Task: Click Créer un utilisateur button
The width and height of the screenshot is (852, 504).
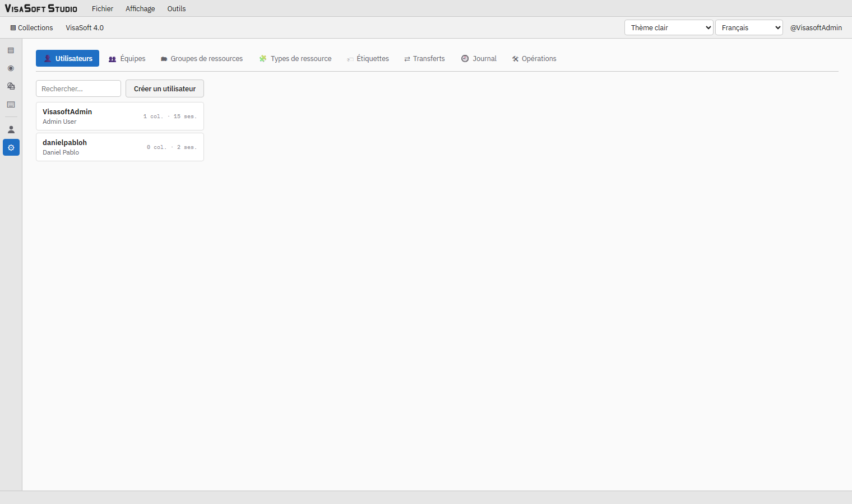Action: [x=165, y=88]
